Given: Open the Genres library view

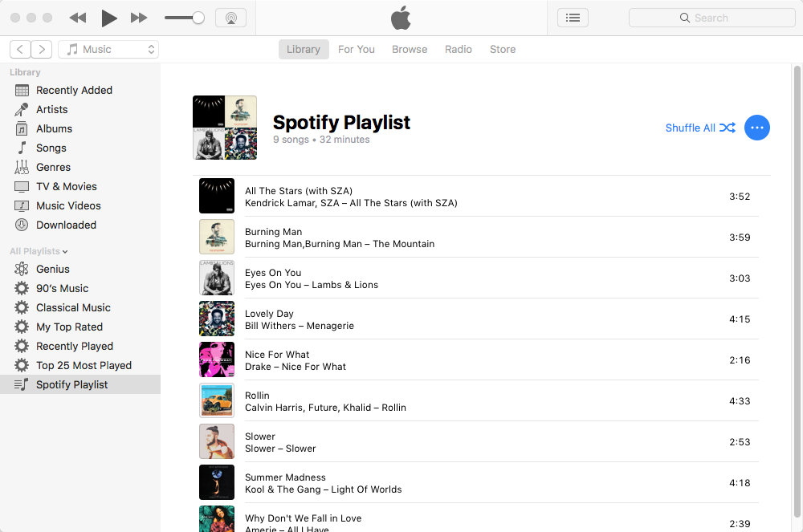Looking at the screenshot, I should pos(53,167).
